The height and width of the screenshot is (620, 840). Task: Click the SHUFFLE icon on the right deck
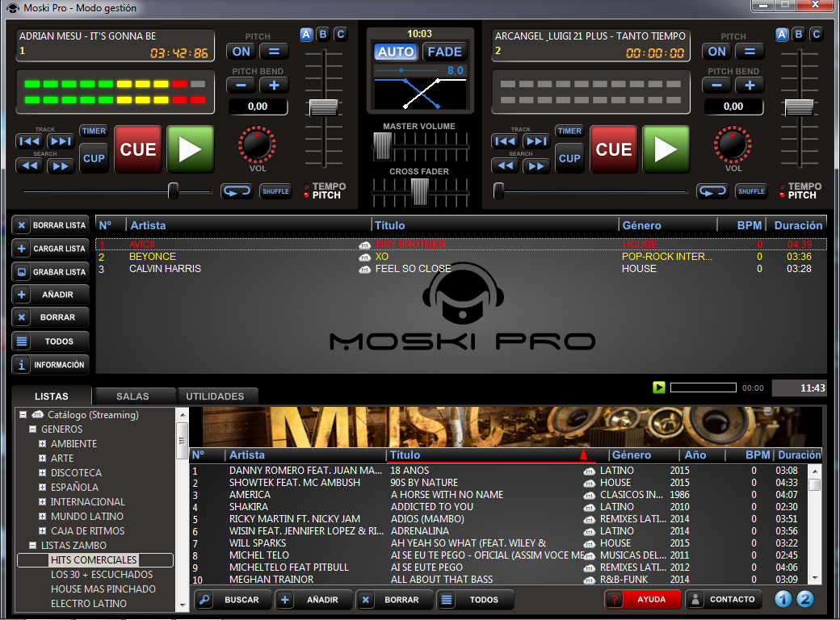point(750,191)
